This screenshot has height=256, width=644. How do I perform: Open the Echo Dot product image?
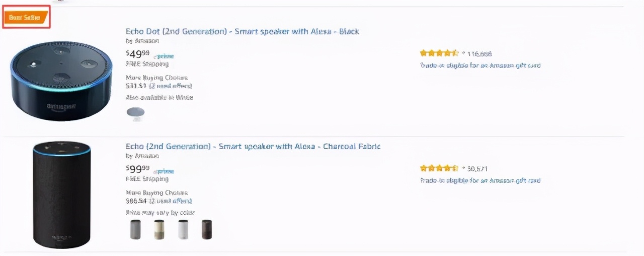click(61, 81)
